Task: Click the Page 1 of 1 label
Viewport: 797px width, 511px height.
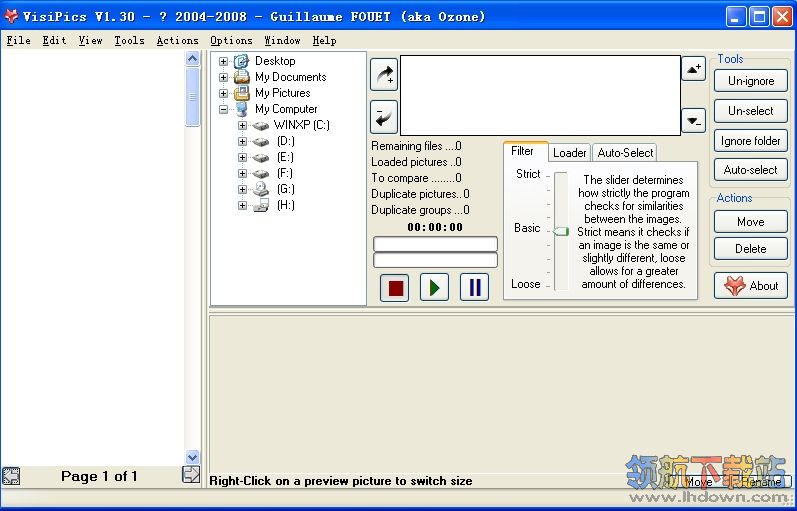Action: coord(99,476)
